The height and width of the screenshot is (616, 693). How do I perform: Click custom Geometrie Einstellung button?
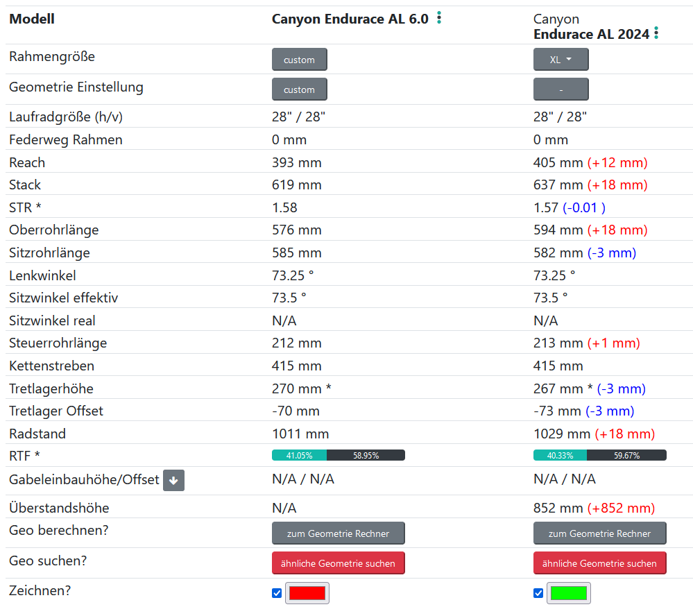[x=299, y=89]
